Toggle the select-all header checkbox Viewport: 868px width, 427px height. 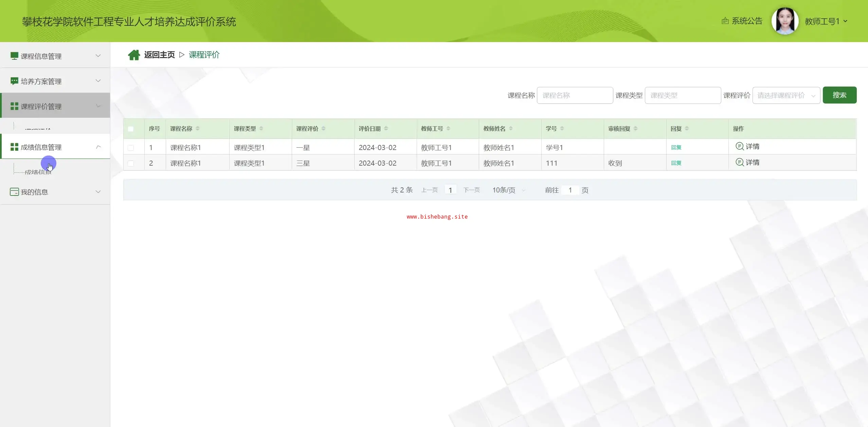(x=131, y=129)
